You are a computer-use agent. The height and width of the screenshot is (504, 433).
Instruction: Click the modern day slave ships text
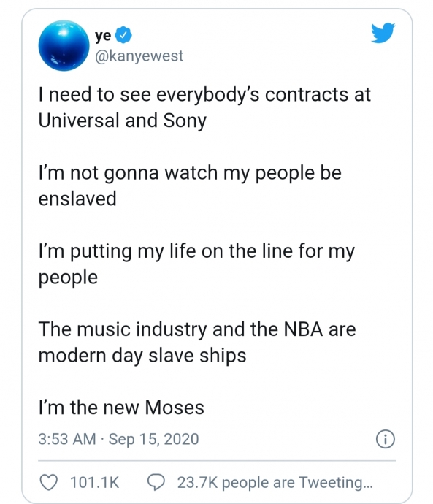pyautogui.click(x=142, y=356)
